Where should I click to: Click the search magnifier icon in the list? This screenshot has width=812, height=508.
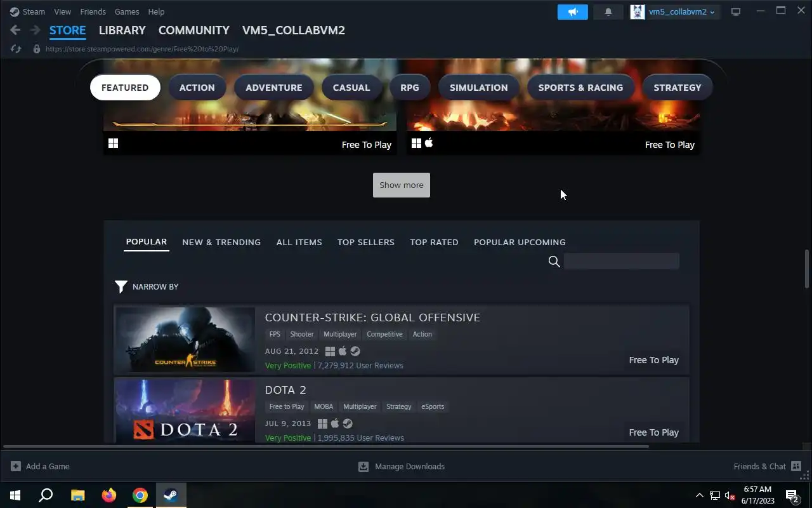(554, 262)
